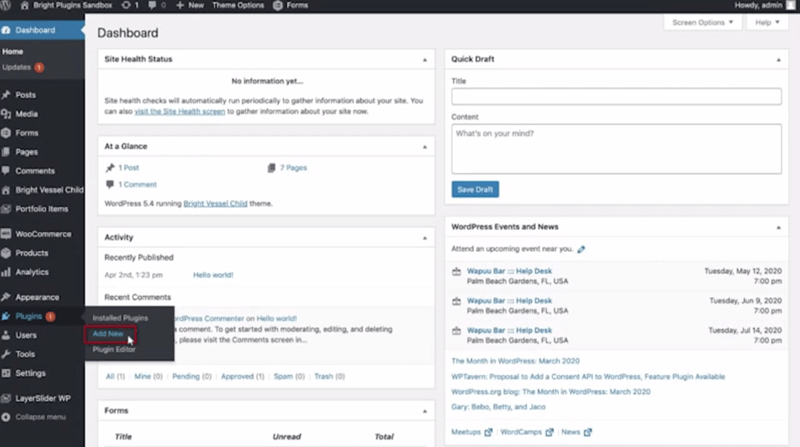Click the WordPress logo in admin bar
This screenshot has height=447, width=800.
6,5
